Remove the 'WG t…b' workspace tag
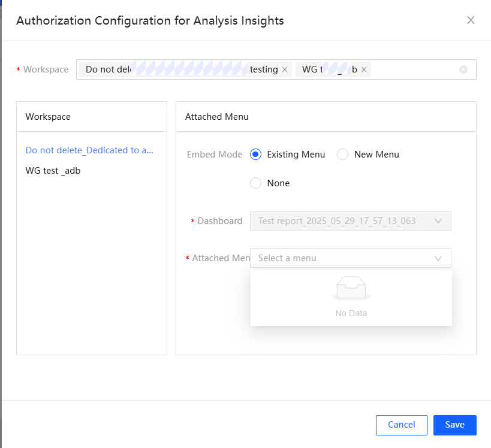Image resolution: width=491 pixels, height=448 pixels. [x=364, y=69]
